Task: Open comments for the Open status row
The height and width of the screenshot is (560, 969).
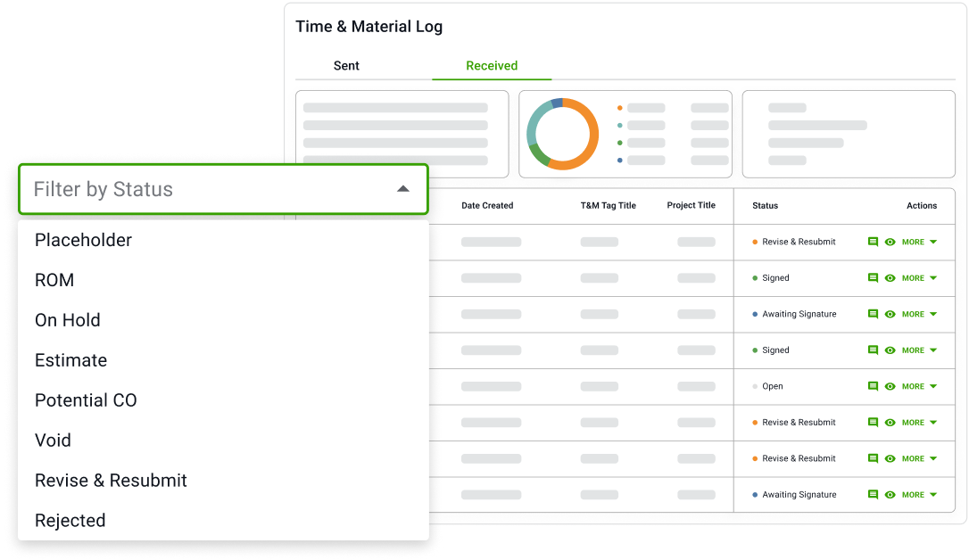Action: (x=873, y=386)
